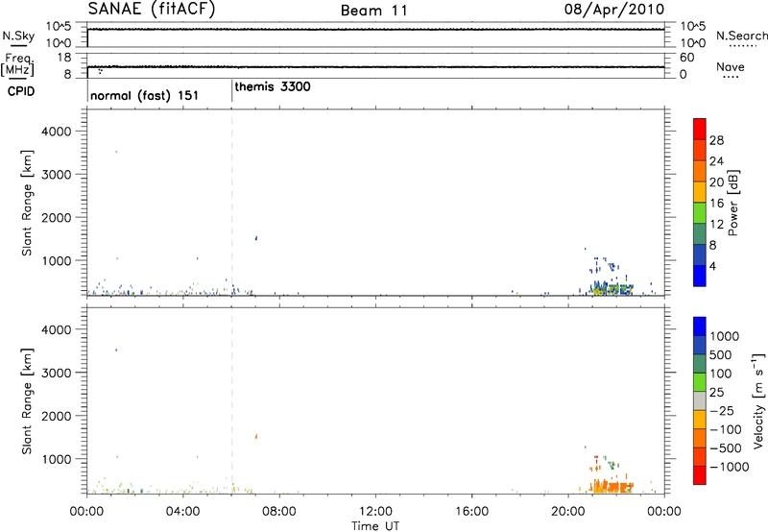Pick the green Power segment between 12 and 16
768x532 pixels.
[700, 212]
